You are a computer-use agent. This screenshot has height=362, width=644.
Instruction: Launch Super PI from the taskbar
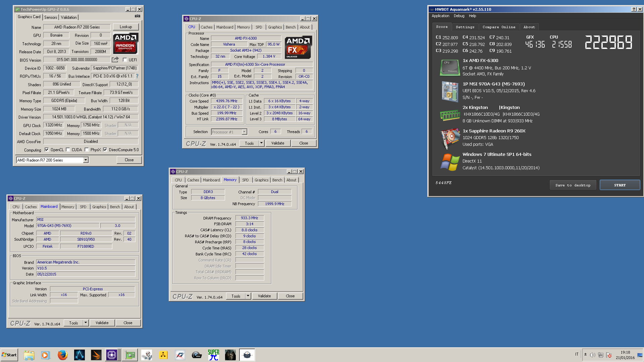(214, 355)
